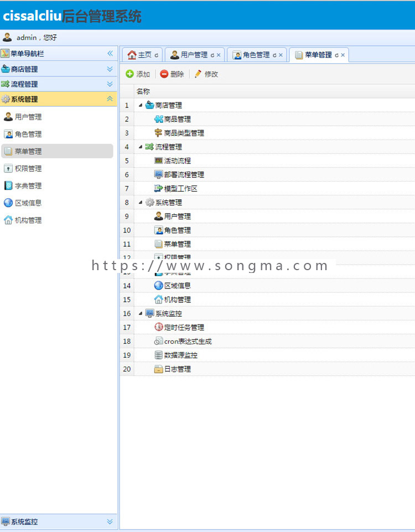415x532 pixels.
Task: Expand the 系统监控 accordion at bottom
Action: click(x=110, y=521)
